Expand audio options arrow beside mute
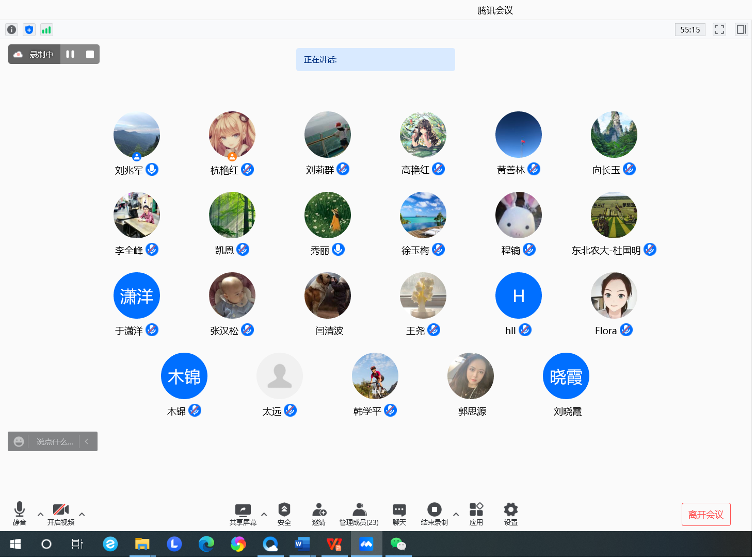755x560 pixels. tap(40, 514)
